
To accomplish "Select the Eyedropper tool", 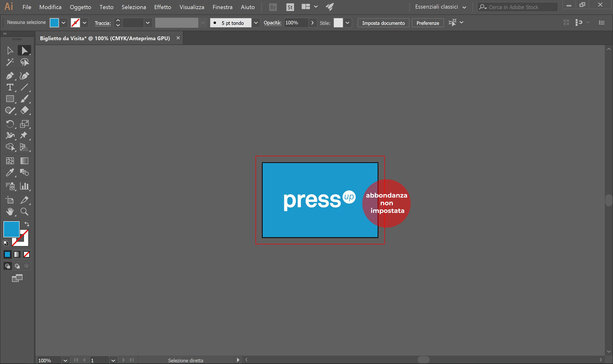I will (x=10, y=173).
